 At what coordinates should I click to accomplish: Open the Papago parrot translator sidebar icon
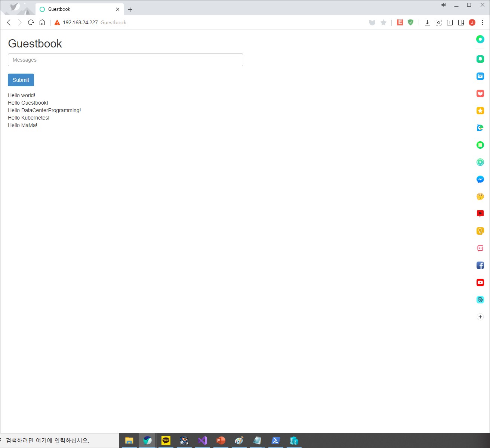point(480,128)
